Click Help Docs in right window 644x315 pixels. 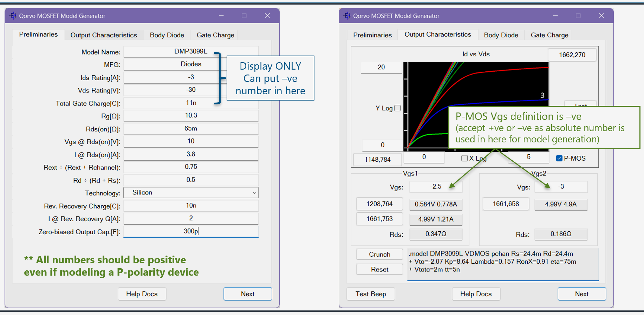476,294
